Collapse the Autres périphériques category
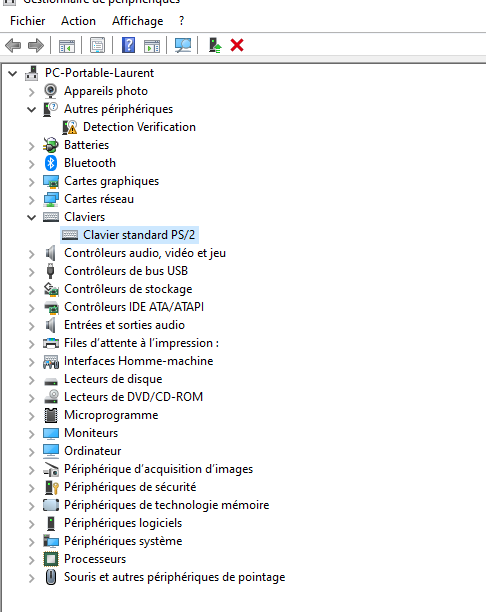This screenshot has height=612, width=486. 32,110
